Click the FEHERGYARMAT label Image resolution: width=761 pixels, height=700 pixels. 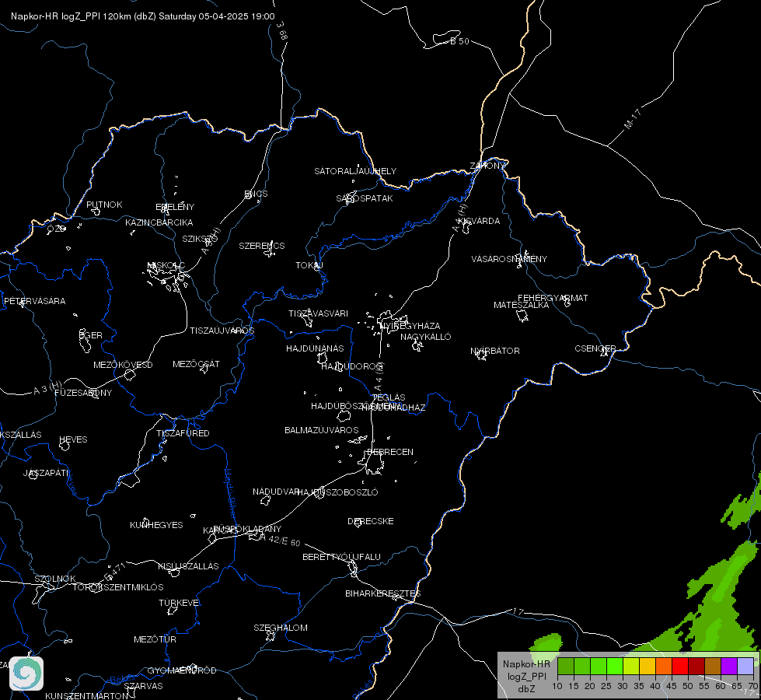[553, 298]
